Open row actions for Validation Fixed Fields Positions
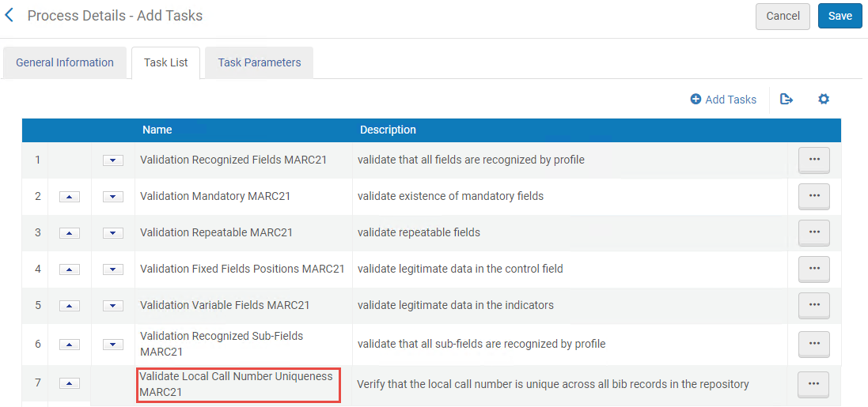 click(x=813, y=269)
